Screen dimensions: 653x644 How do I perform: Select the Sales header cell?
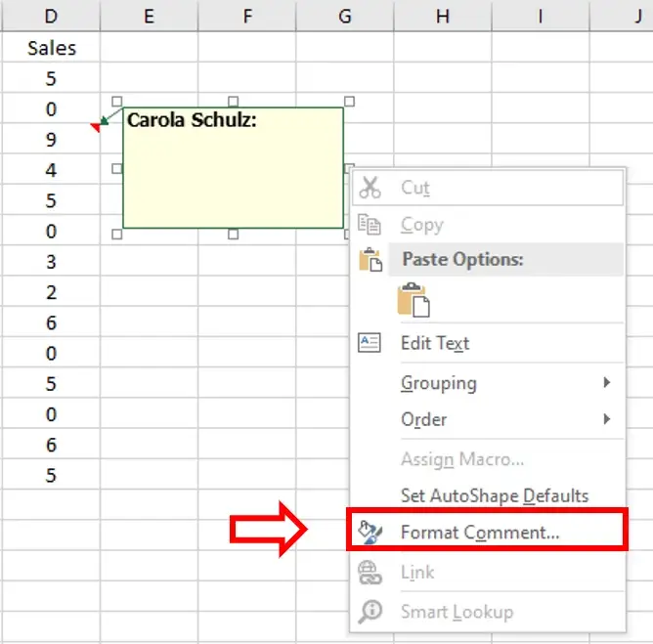(51, 48)
